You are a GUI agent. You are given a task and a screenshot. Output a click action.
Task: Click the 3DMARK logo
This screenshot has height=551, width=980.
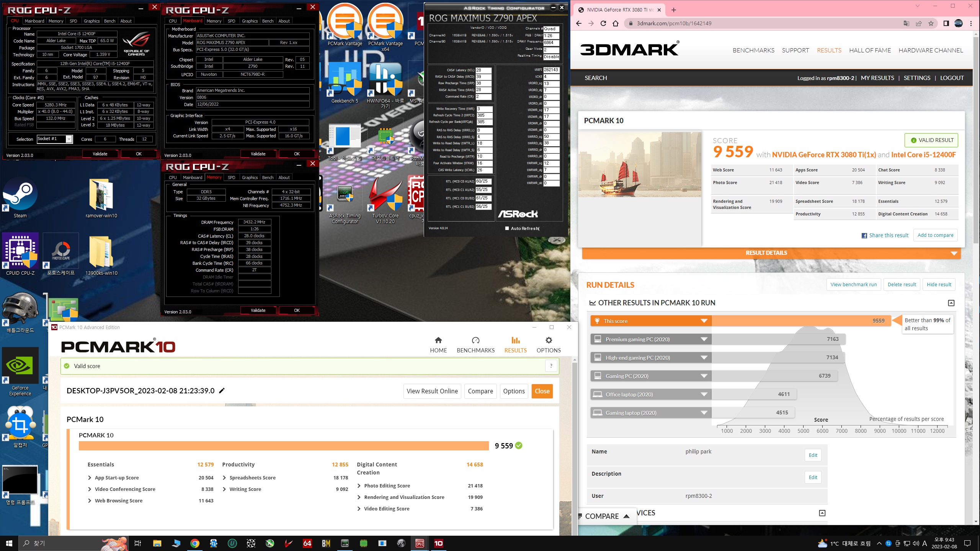tap(630, 49)
